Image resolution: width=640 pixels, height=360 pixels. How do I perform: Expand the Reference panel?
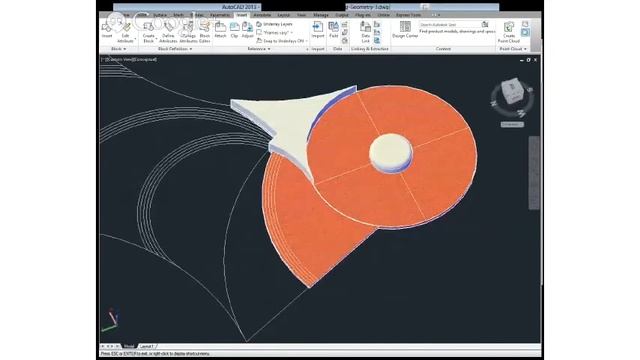point(259,49)
